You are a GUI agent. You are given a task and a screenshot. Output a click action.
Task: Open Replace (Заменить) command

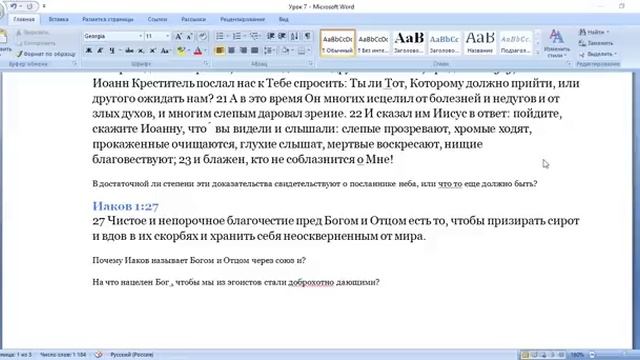(x=596, y=43)
